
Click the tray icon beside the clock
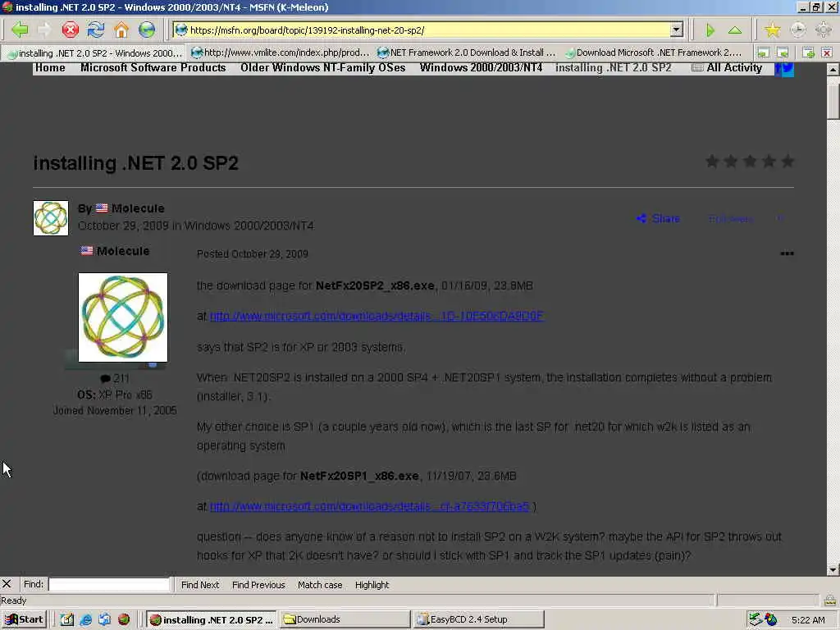tap(771, 619)
